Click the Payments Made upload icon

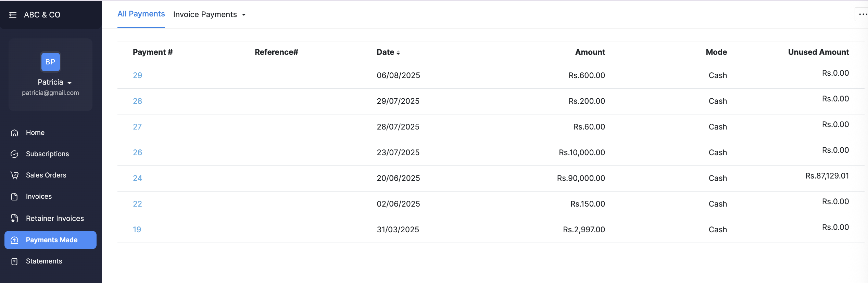point(14,240)
